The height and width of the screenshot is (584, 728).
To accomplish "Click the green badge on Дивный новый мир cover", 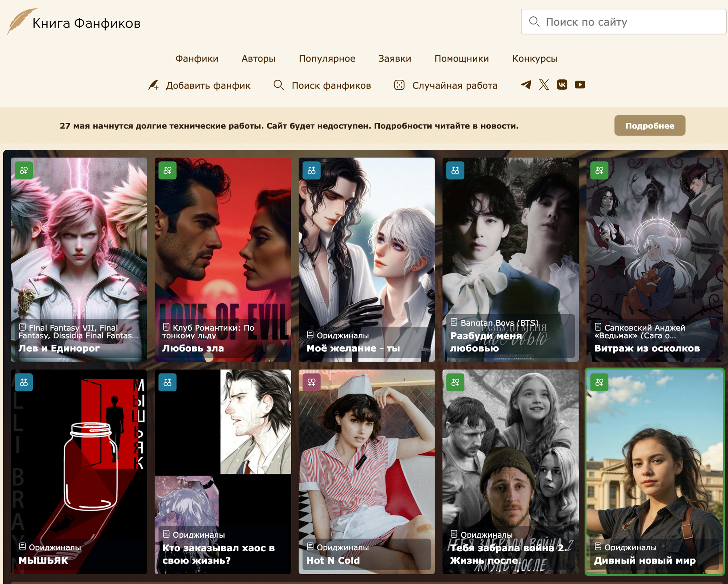I will tap(599, 382).
